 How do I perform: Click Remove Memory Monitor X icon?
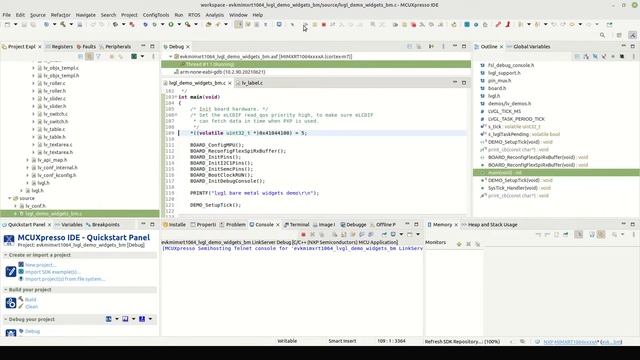click(468, 244)
